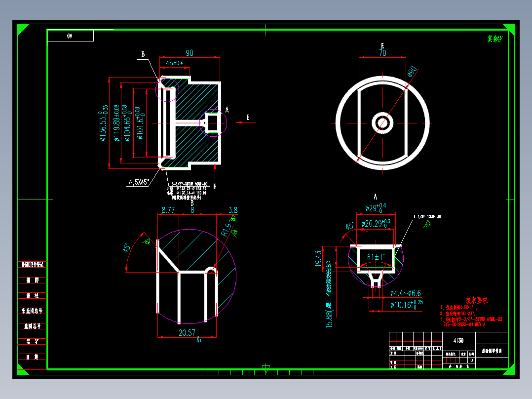Select the 70 width dimension in view E
The image size is (532, 399).
[x=383, y=53]
